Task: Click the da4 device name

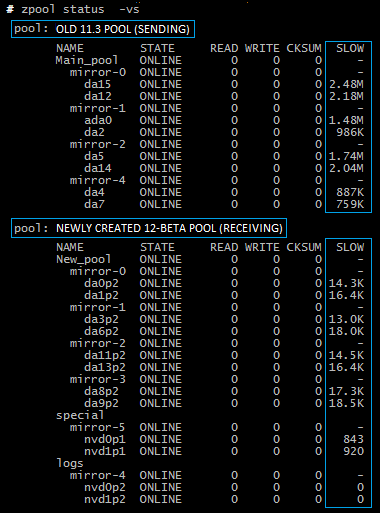Action: point(94,192)
